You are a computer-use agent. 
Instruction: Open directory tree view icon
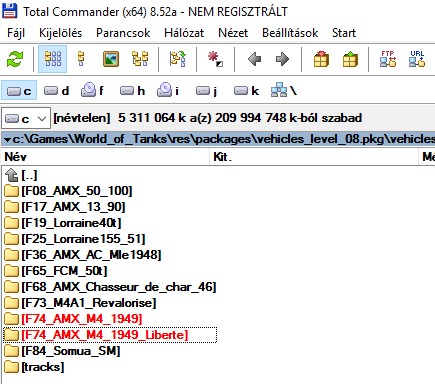point(140,59)
